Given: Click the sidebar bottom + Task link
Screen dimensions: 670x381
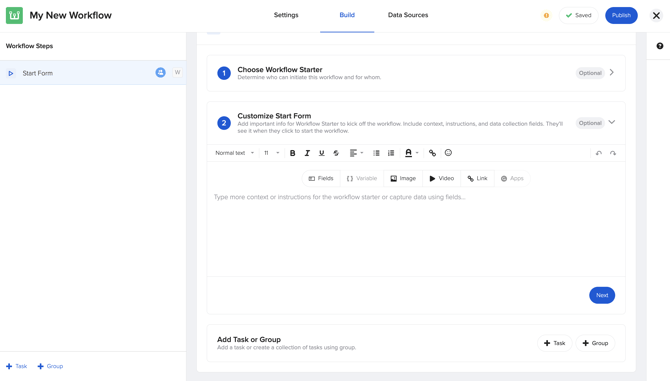Looking at the screenshot, I should point(16,366).
